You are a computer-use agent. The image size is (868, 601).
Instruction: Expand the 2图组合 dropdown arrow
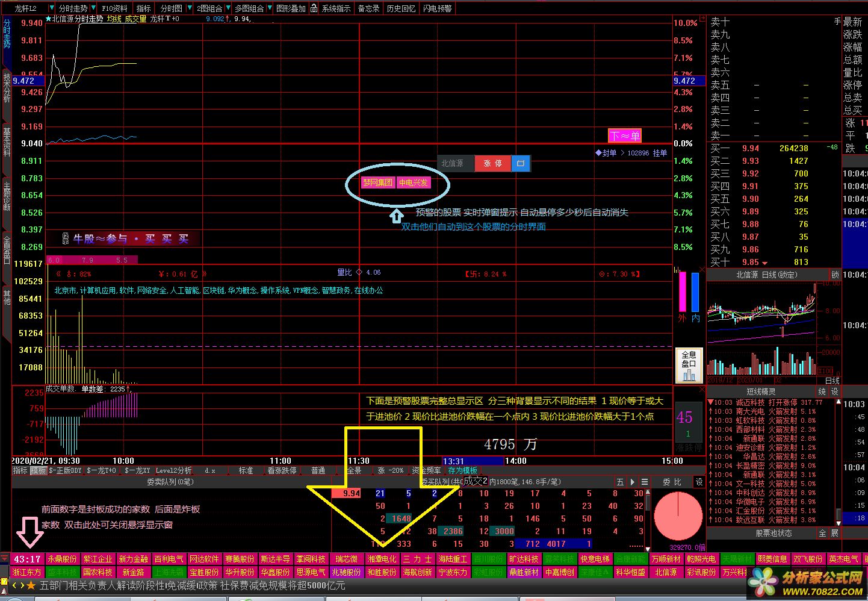[228, 8]
